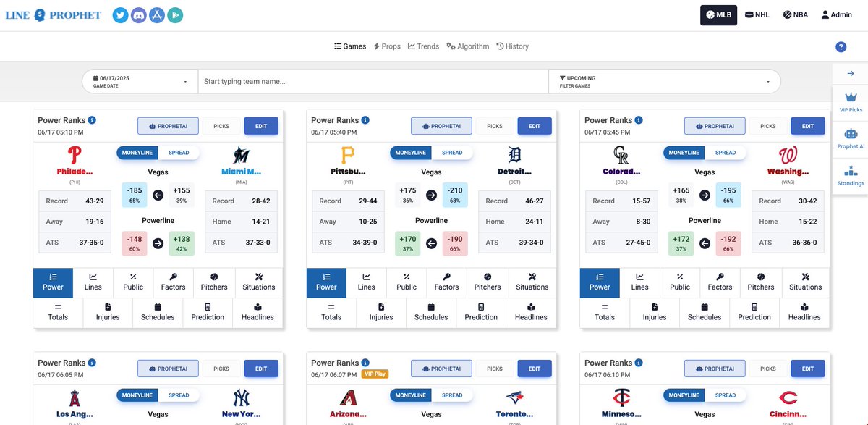Open the Discord social icon

tap(139, 15)
